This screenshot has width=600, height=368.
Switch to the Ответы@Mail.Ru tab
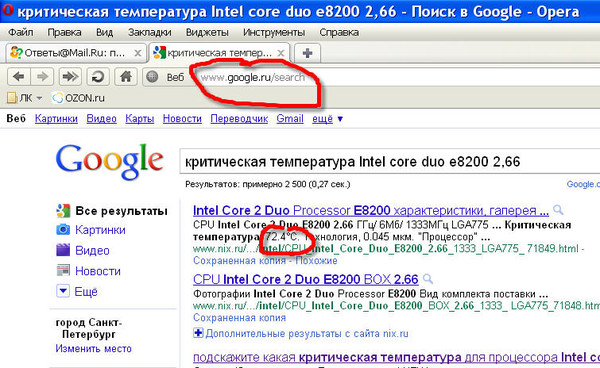pos(76,53)
